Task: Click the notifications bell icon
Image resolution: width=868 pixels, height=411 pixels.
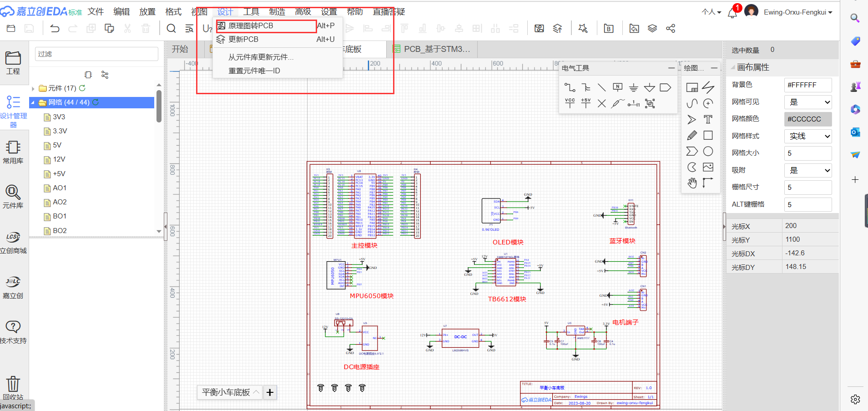Action: coord(732,13)
